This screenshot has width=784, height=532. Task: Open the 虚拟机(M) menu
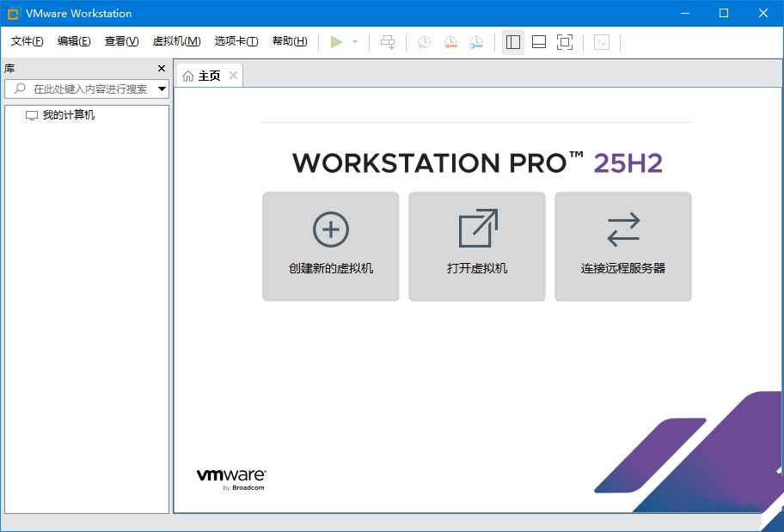(178, 40)
